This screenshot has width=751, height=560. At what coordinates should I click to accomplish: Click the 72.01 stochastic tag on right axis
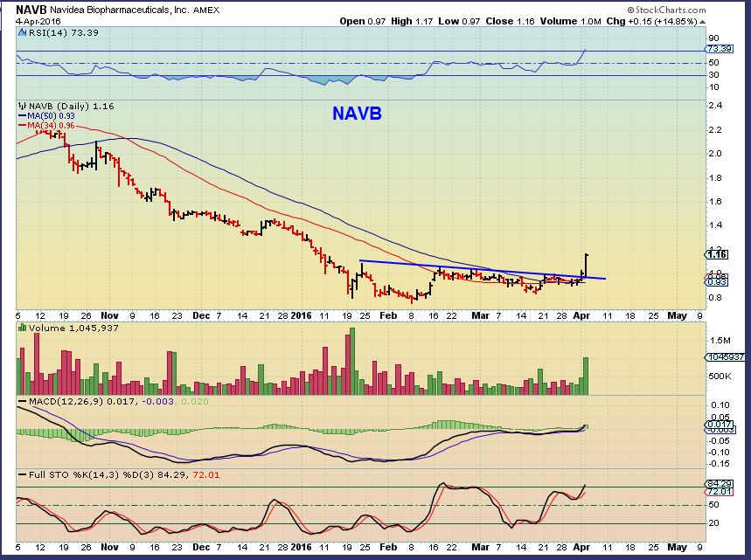719,492
